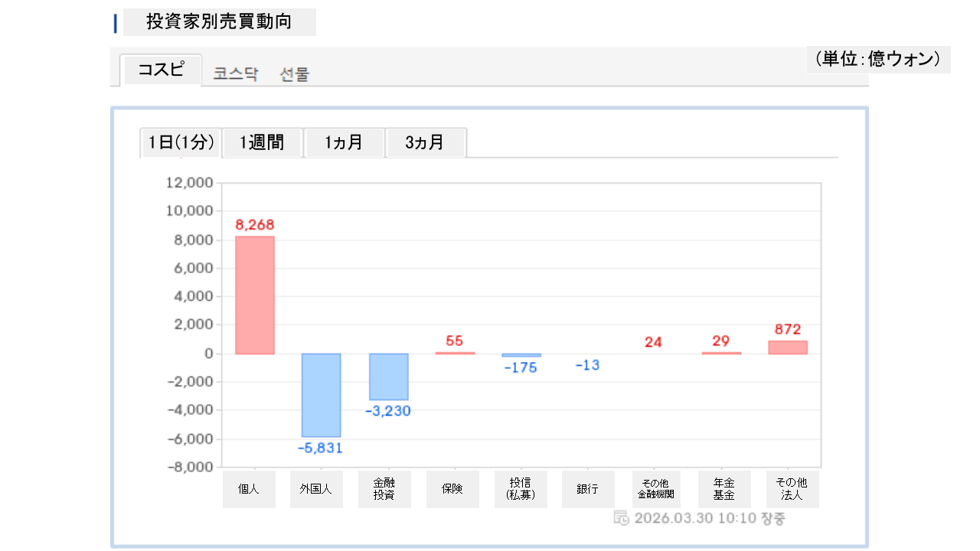The height and width of the screenshot is (551, 980).
Task: Click the 保険 category label
Action: [x=452, y=489]
